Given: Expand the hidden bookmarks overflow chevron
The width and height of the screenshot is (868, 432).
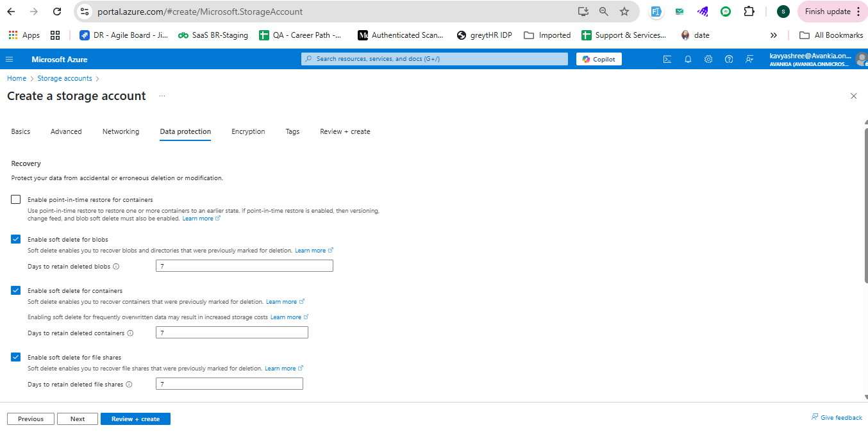Looking at the screenshot, I should [774, 35].
